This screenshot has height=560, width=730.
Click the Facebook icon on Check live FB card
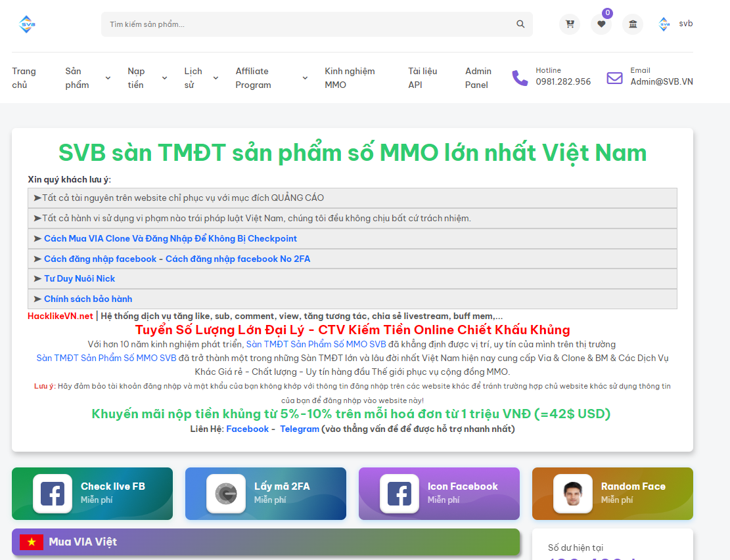(x=53, y=494)
